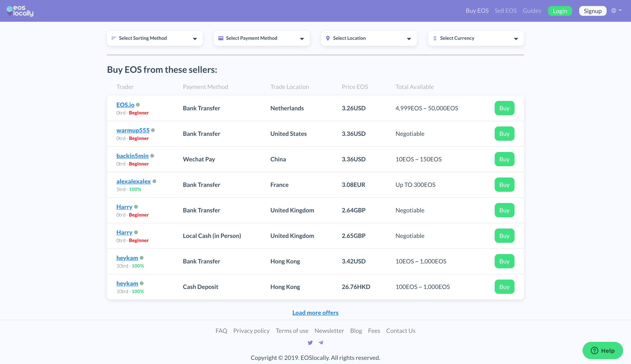The height and width of the screenshot is (364, 631).
Task: Open trader profile link warmup555
Action: coord(133,130)
